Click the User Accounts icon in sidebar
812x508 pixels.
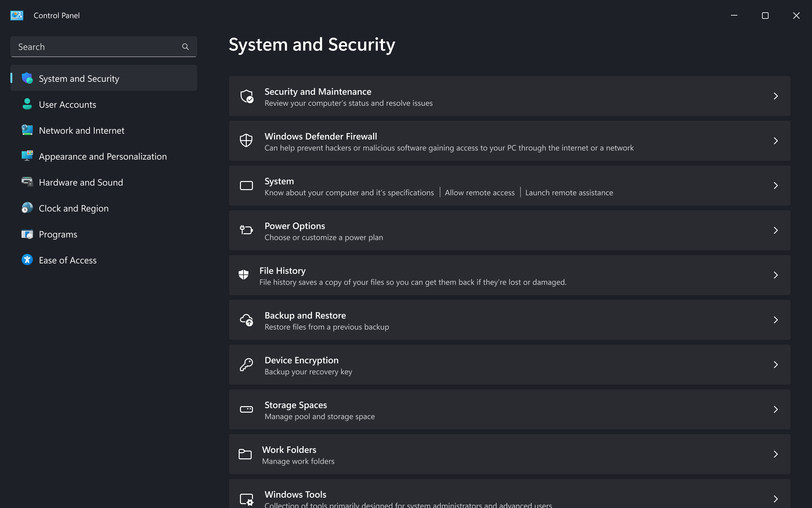pos(27,104)
